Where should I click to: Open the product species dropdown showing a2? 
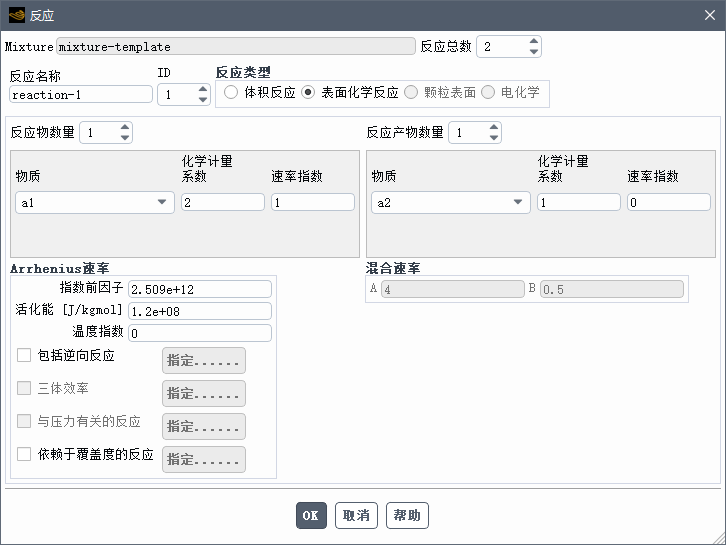(x=450, y=202)
